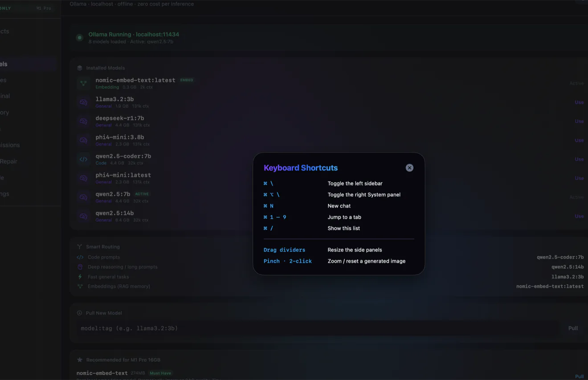Click the 'Ollama Running · localhost:11434' status text
Screen dimensions: 588x380
pyautogui.click(x=134, y=34)
